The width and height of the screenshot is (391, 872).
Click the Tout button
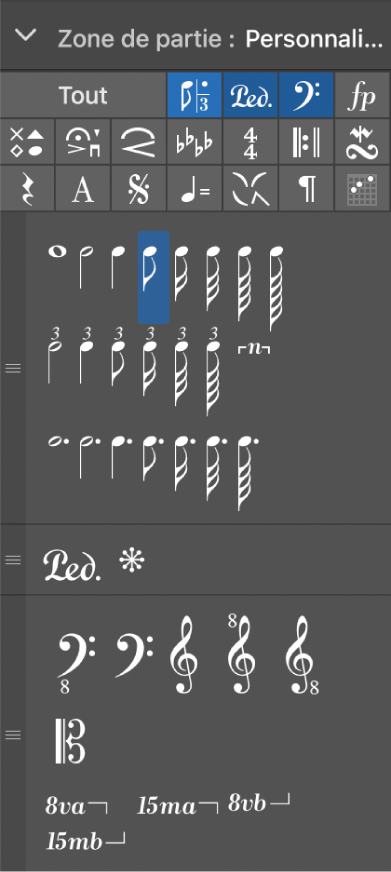point(83,95)
